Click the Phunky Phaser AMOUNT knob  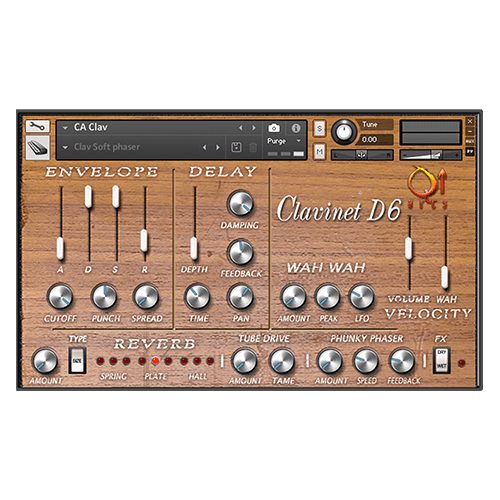330,361
